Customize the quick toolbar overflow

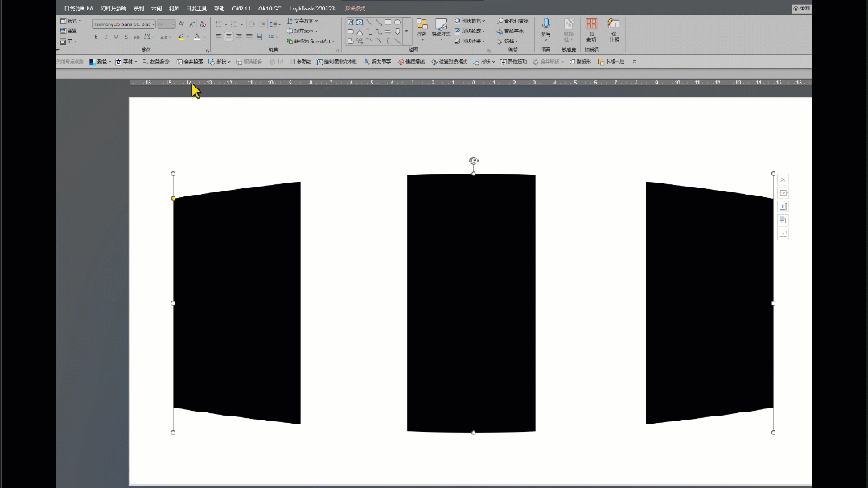[x=635, y=61]
